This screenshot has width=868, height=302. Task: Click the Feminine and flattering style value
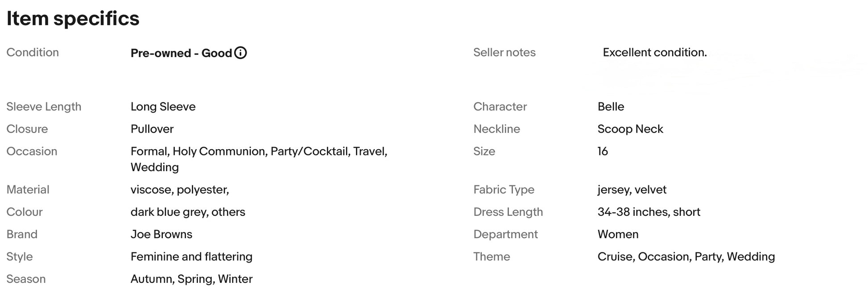(x=191, y=256)
